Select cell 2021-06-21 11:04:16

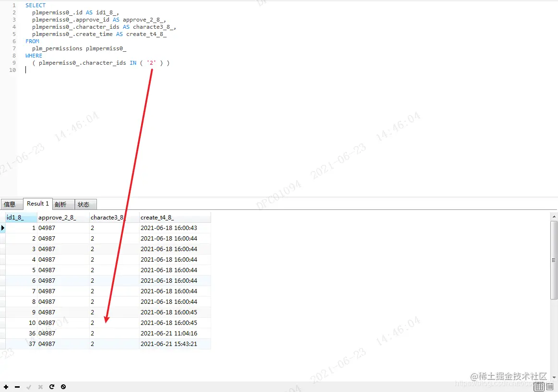tap(175, 334)
